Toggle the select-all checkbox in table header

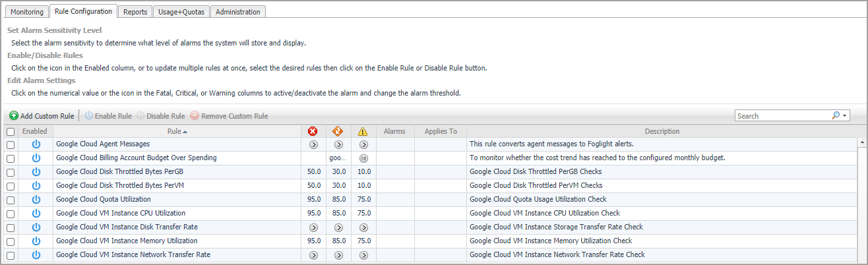coord(11,132)
